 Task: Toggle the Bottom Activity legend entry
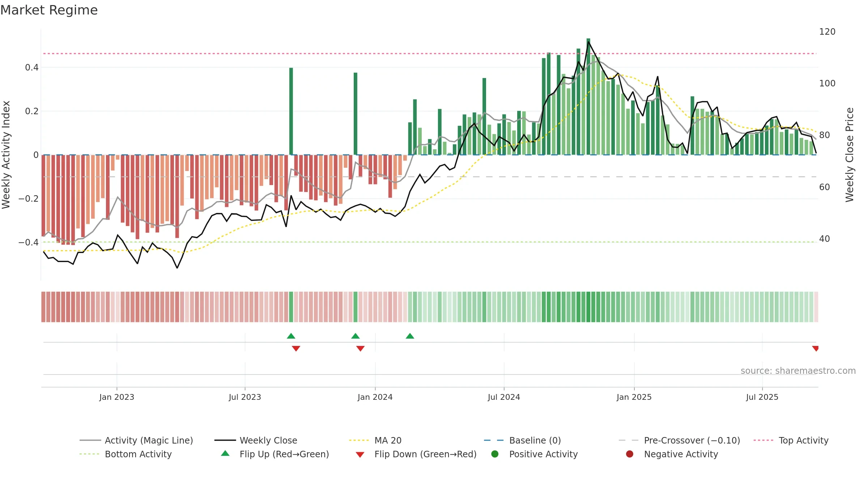(x=125, y=454)
